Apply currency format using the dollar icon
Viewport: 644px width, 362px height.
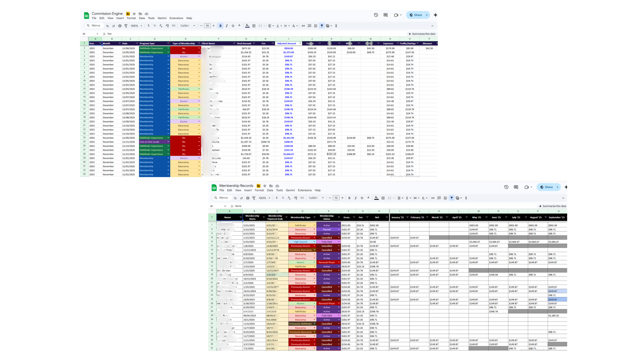tap(149, 25)
